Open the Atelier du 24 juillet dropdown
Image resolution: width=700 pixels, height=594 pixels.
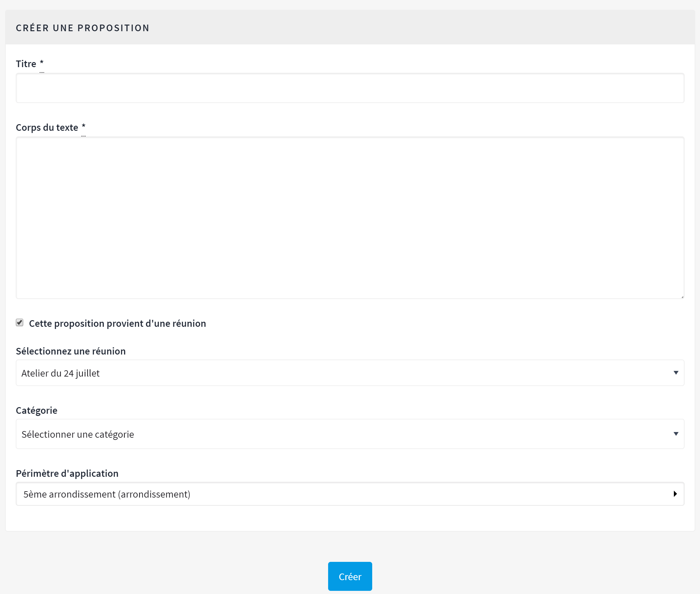[337, 373]
